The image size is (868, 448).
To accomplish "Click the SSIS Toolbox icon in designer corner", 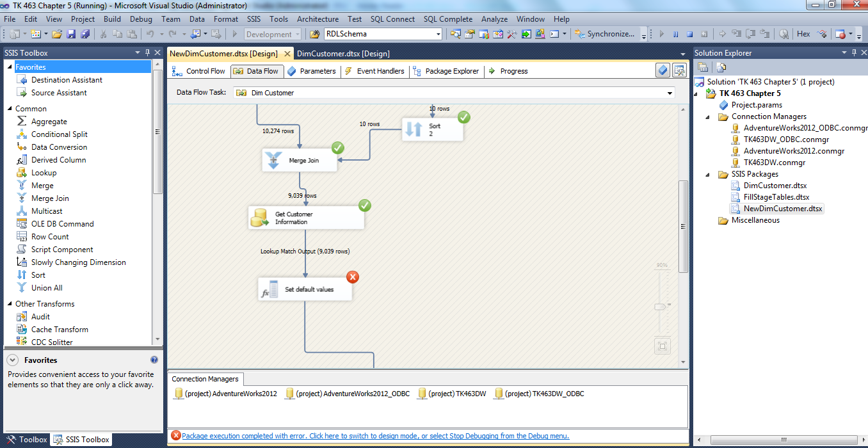I will (679, 70).
